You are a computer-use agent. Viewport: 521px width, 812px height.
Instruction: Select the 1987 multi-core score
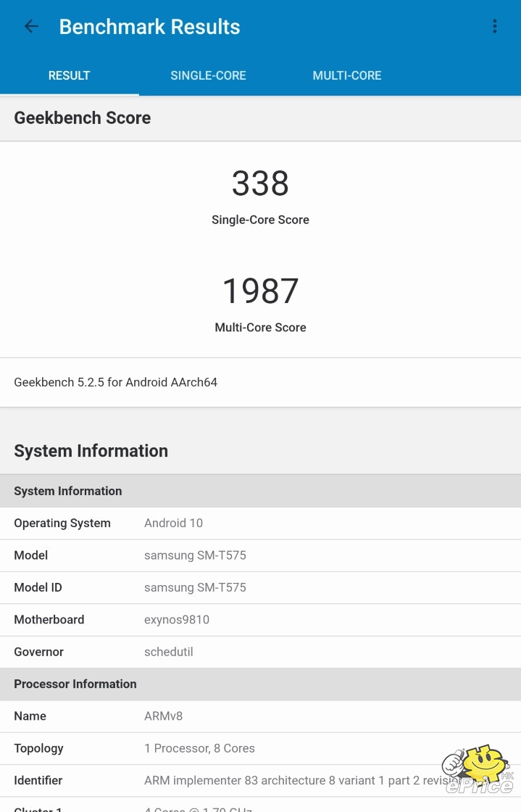point(260,291)
